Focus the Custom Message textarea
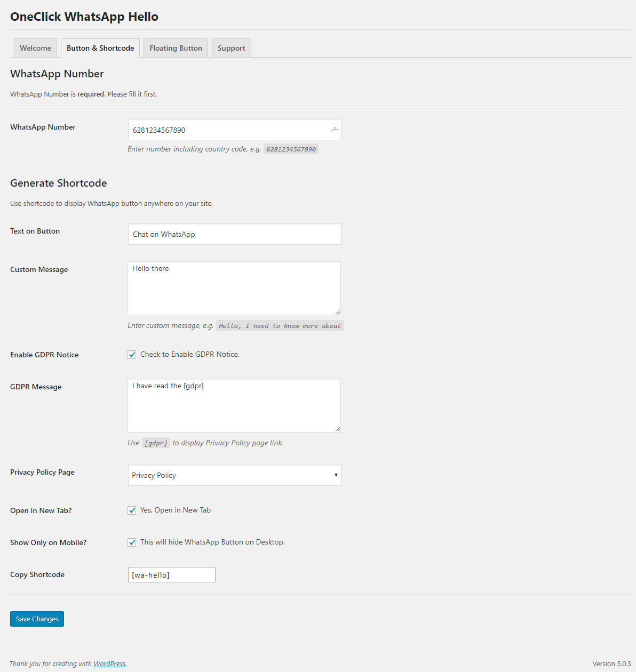Viewport: 636px width, 672px height. click(234, 288)
